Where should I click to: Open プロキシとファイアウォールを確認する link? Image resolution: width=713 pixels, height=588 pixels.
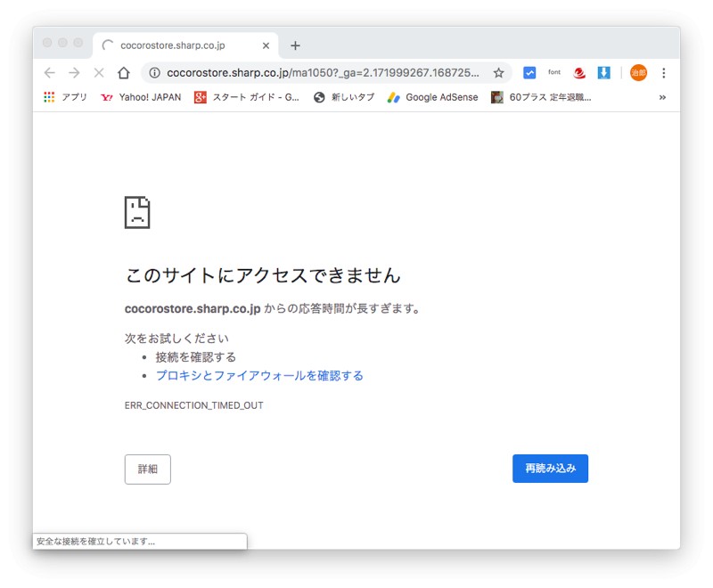(259, 376)
